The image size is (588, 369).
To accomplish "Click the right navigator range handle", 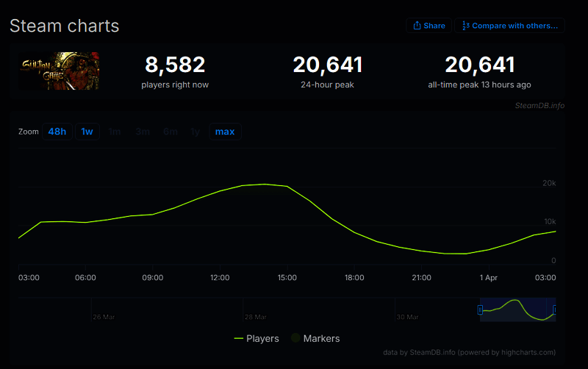I will (555, 309).
